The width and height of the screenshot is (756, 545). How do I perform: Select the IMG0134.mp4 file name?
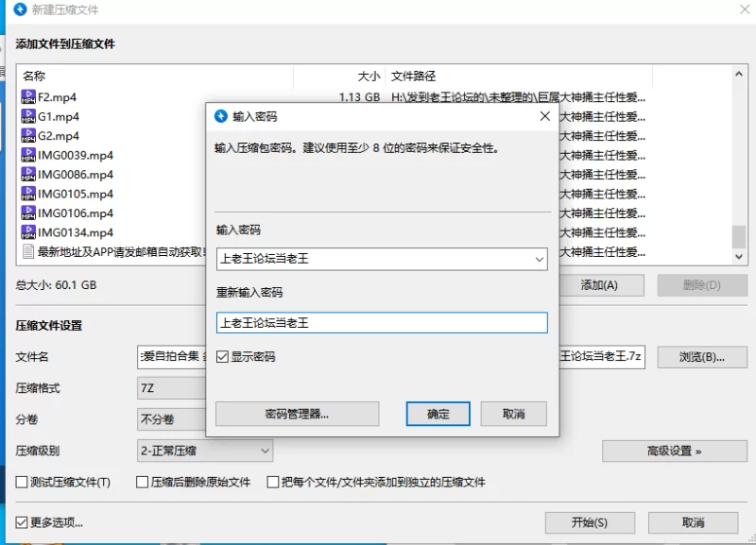76,232
